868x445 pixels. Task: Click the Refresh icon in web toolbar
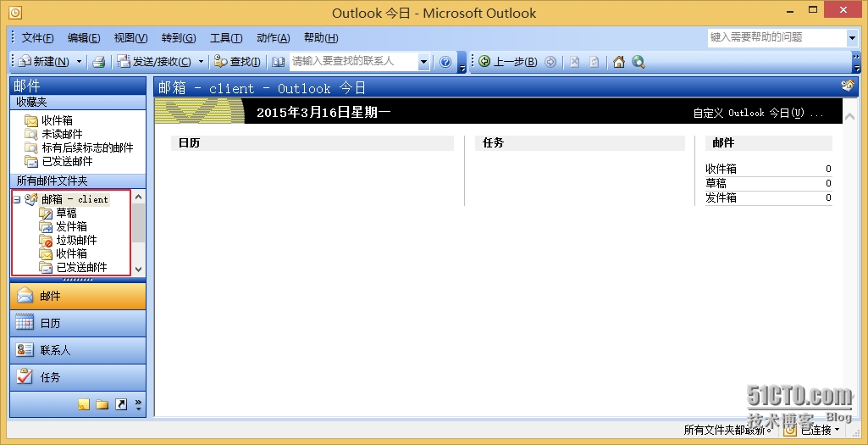coord(594,62)
